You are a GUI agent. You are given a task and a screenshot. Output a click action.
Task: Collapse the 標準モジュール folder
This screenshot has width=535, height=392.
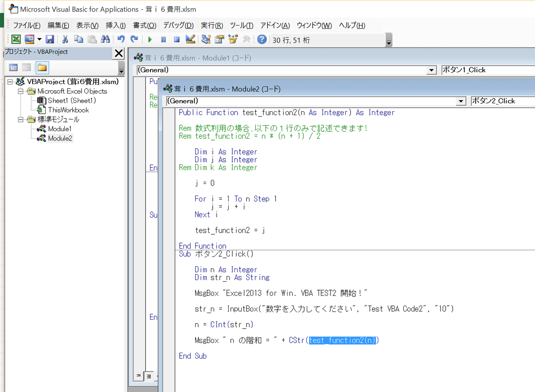coord(20,120)
